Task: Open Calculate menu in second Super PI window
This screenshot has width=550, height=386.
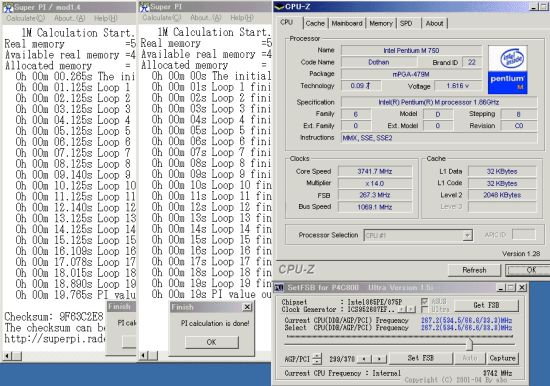Action: (x=162, y=18)
